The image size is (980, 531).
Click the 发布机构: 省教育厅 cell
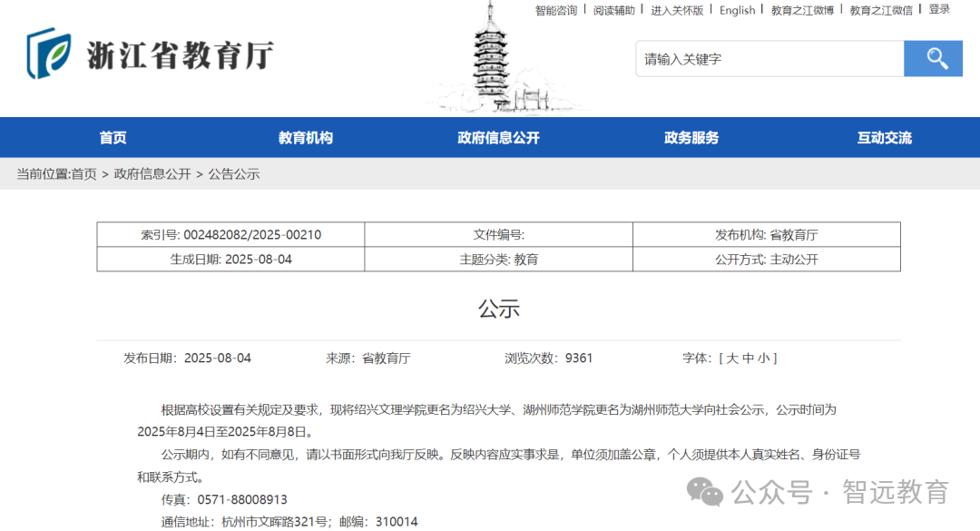(x=766, y=234)
